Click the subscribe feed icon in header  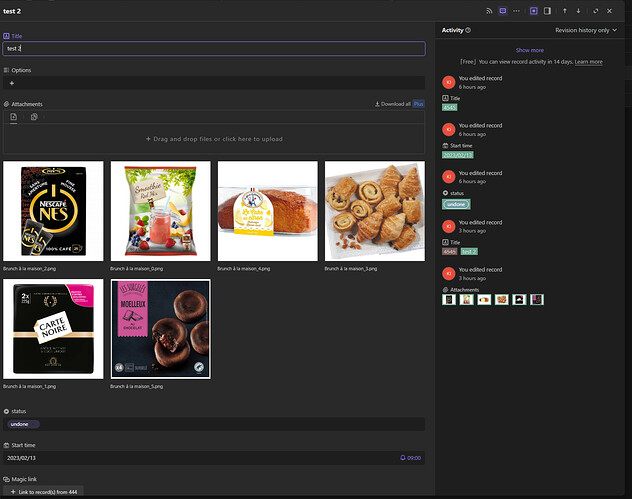(x=489, y=11)
